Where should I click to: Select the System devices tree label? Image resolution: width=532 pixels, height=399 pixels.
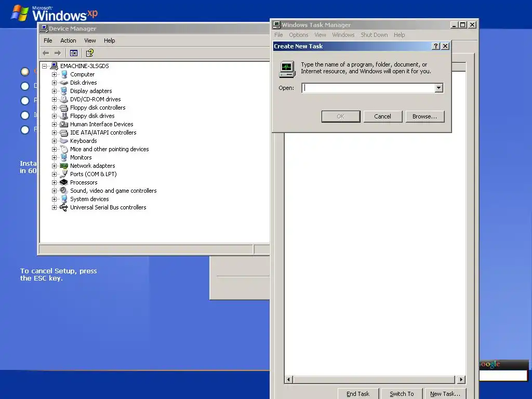click(89, 199)
